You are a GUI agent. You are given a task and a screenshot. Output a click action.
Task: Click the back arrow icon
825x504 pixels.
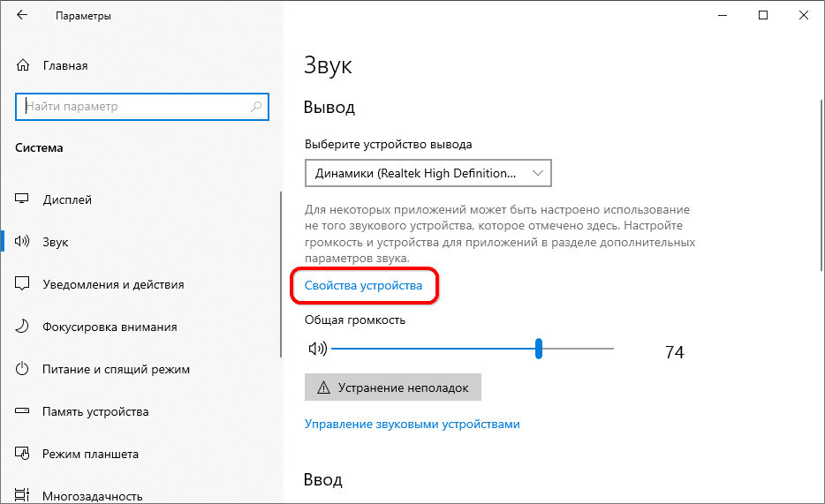pos(22,16)
